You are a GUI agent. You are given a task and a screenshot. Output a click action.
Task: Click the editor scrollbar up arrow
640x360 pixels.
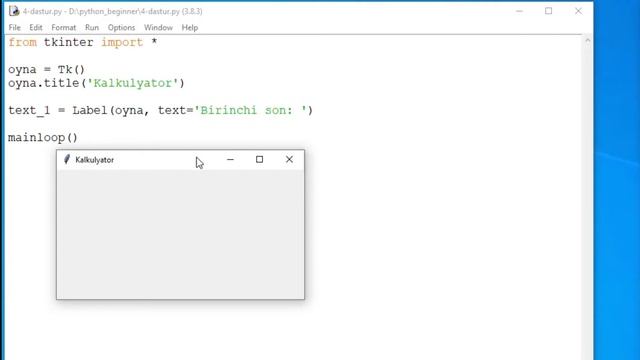(x=587, y=40)
